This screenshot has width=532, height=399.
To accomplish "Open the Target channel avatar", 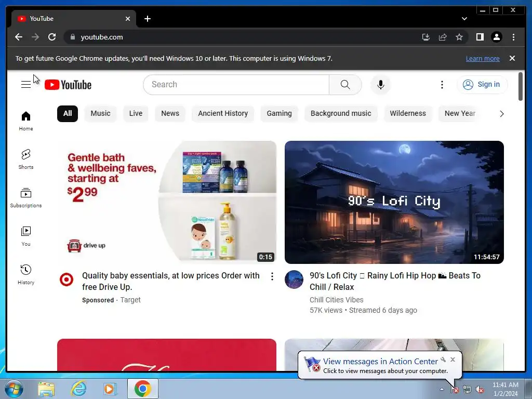I will pos(66,280).
